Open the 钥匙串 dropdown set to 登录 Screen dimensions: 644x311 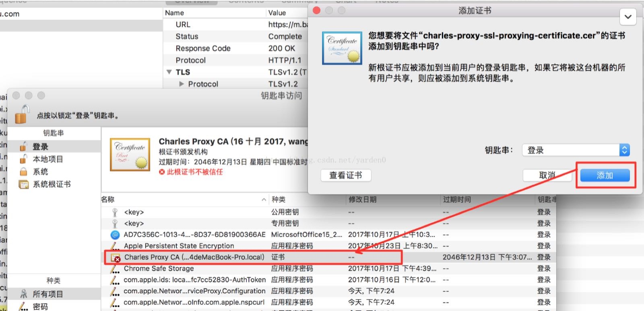tap(576, 150)
